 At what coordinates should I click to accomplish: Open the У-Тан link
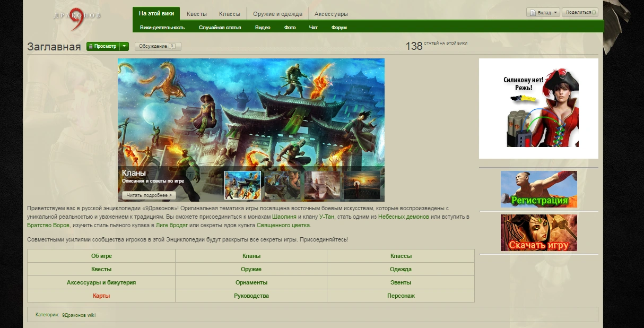pyautogui.click(x=326, y=217)
